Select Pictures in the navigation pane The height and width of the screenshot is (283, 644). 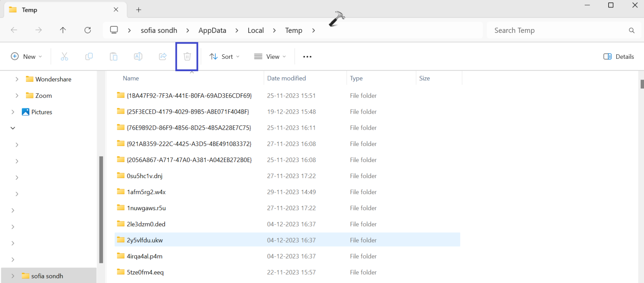click(x=42, y=111)
